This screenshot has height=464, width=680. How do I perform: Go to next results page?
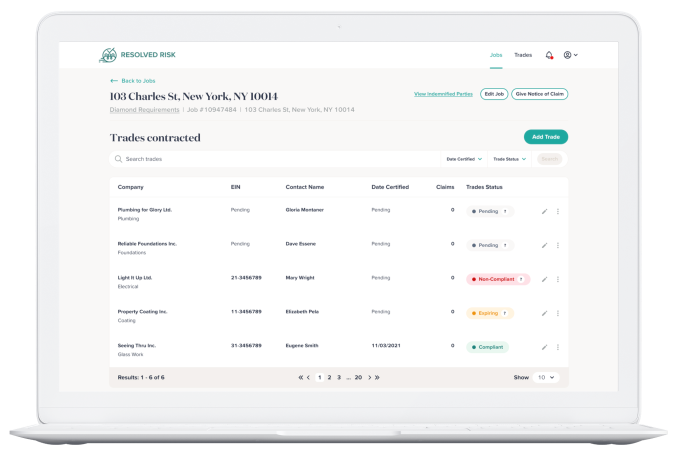369,377
